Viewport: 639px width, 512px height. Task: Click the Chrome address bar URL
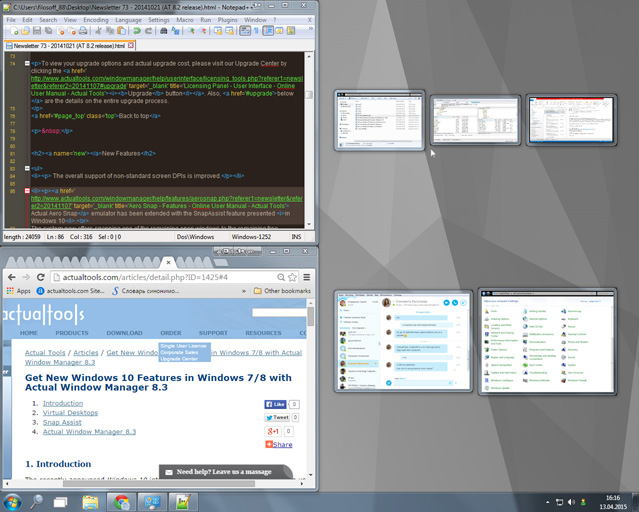[x=145, y=277]
